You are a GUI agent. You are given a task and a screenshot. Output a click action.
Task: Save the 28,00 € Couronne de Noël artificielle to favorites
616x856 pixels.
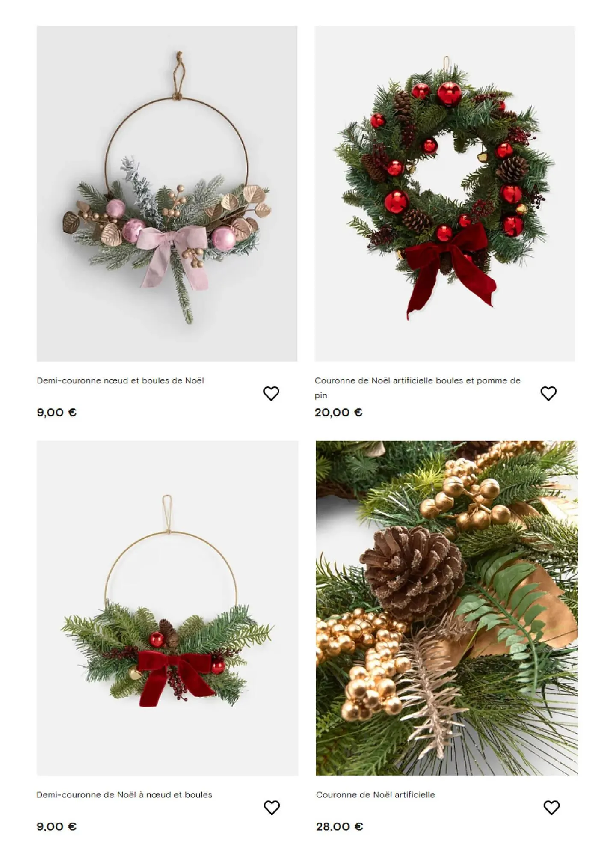pyautogui.click(x=551, y=808)
